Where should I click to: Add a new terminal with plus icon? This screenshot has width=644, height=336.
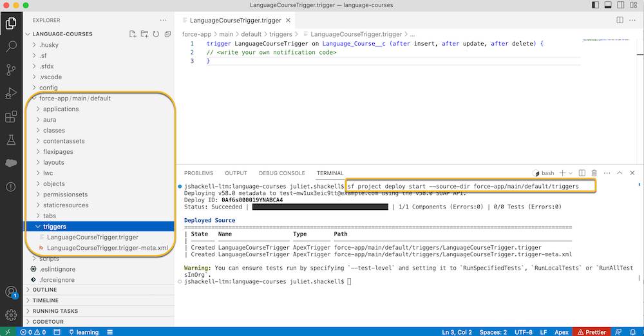(x=562, y=173)
